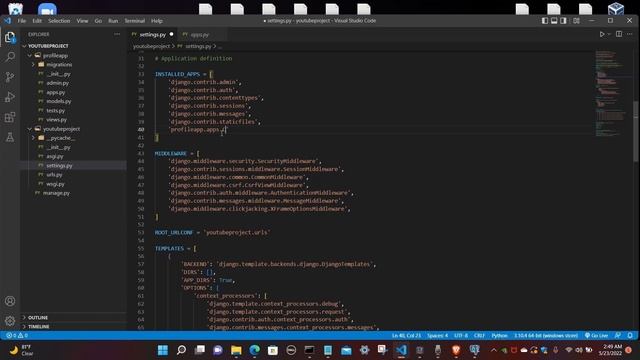Open the View menu

pyautogui.click(x=82, y=21)
